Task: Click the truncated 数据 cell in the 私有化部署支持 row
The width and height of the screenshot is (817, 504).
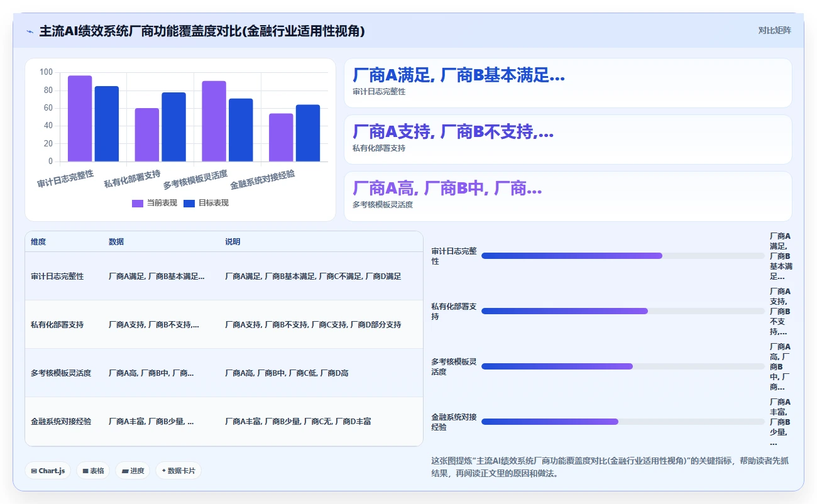Action: point(154,325)
